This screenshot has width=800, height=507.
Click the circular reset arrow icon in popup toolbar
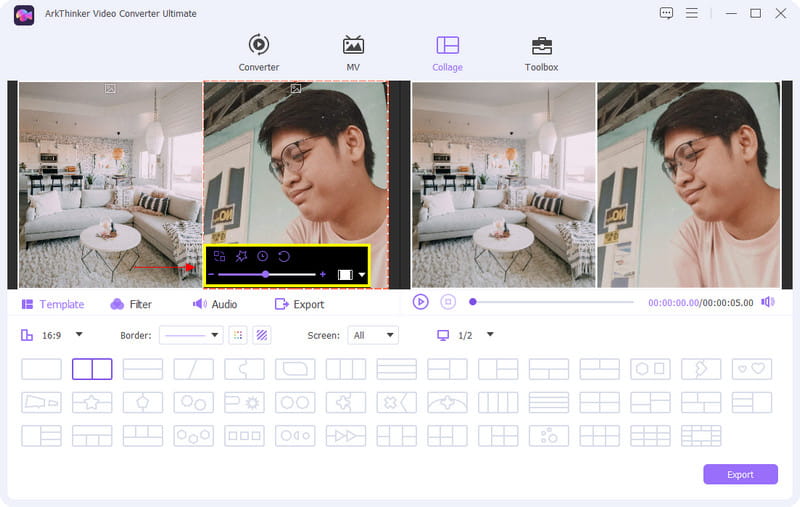(x=284, y=256)
